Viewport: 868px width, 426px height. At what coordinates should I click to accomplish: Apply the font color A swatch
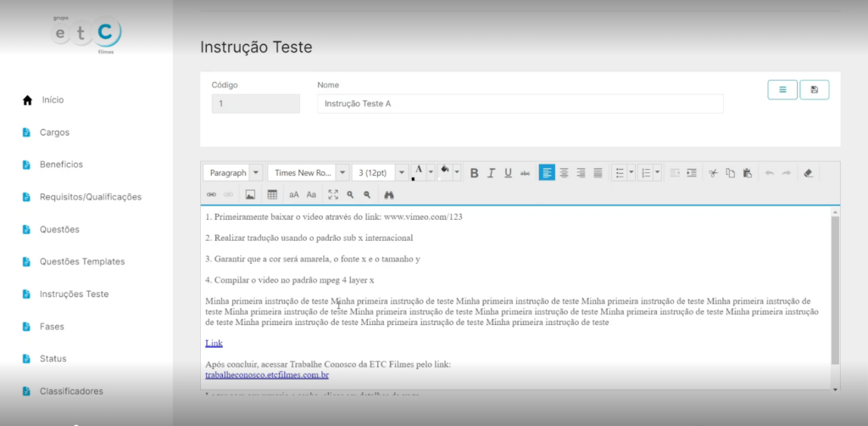pos(419,173)
